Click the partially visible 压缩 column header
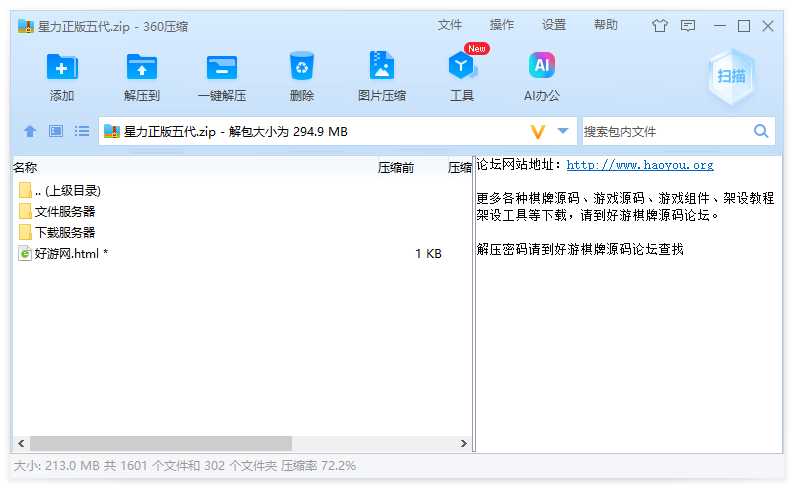This screenshot has height=488, width=794. [459, 168]
